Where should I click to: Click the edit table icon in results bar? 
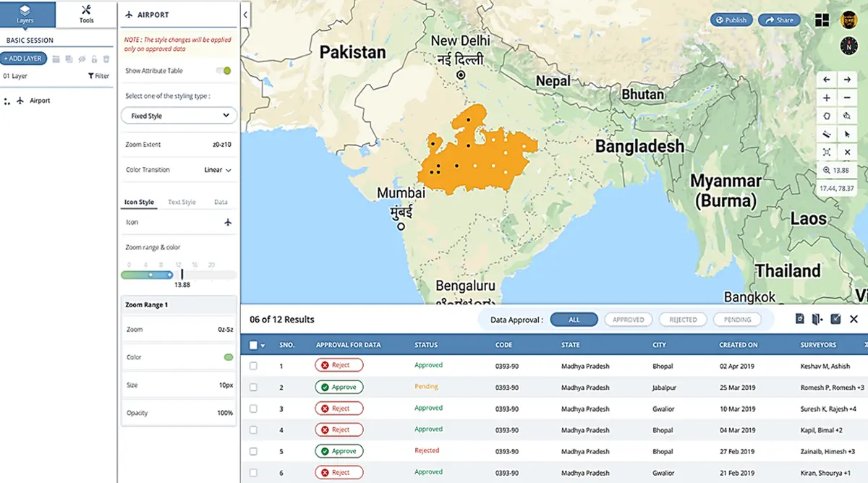click(835, 319)
